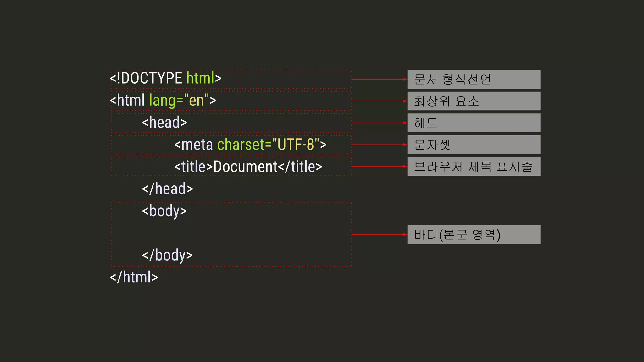Select the '바디(본문 영역)' label box
Image resolution: width=644 pixels, height=362 pixels.
pyautogui.click(x=474, y=234)
